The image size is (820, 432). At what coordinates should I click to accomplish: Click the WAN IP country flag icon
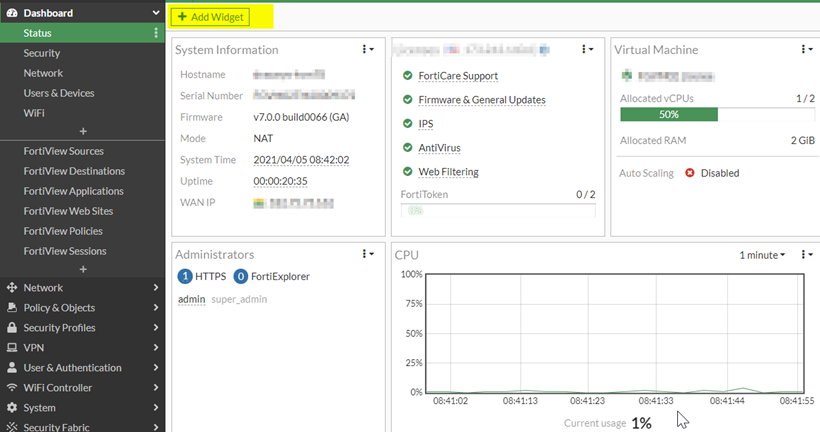tap(259, 203)
